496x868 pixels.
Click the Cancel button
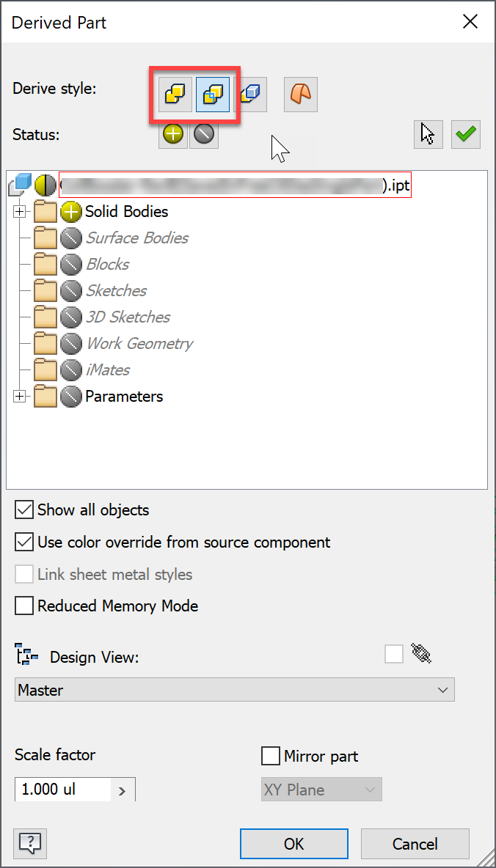pos(415,844)
